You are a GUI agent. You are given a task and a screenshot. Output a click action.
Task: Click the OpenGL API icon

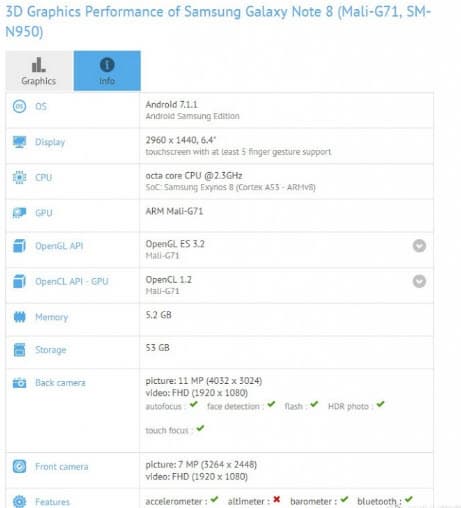tap(19, 246)
